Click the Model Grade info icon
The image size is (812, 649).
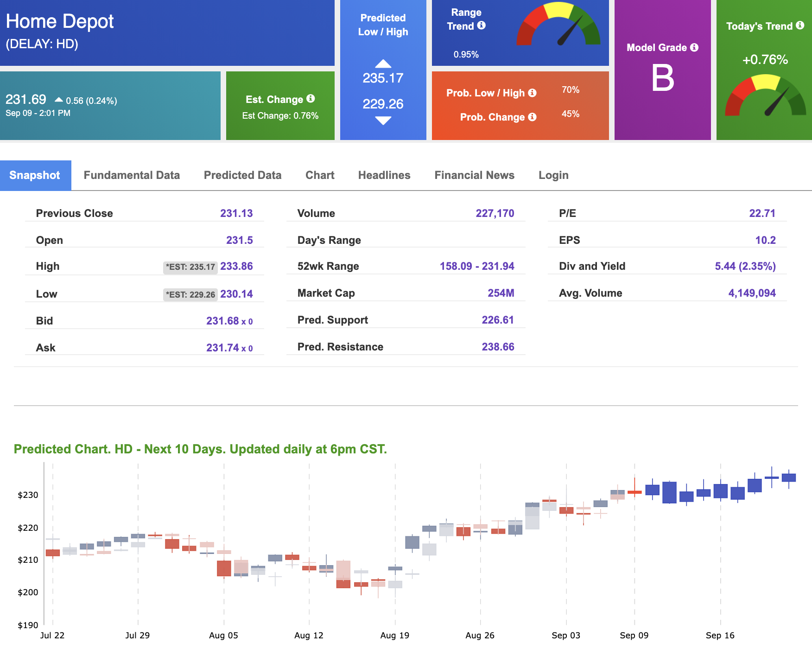pyautogui.click(x=694, y=47)
